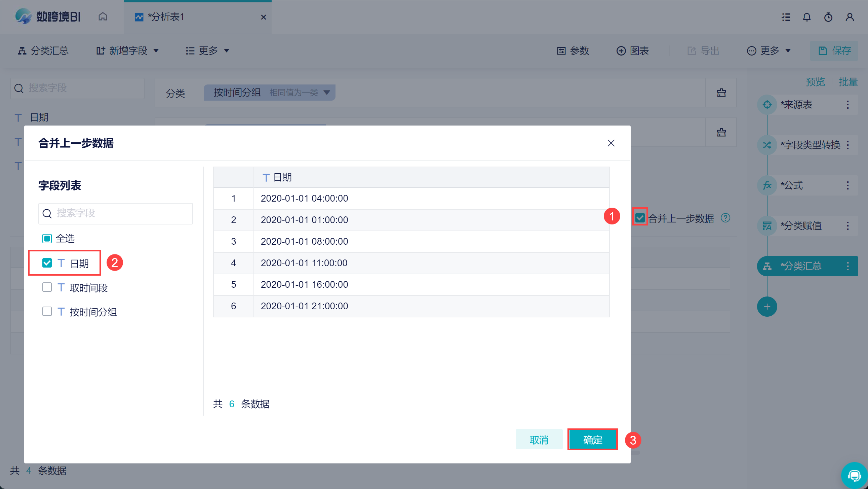Select the 分类赋值 step
Screen dimensions: 868x489
[x=801, y=225]
